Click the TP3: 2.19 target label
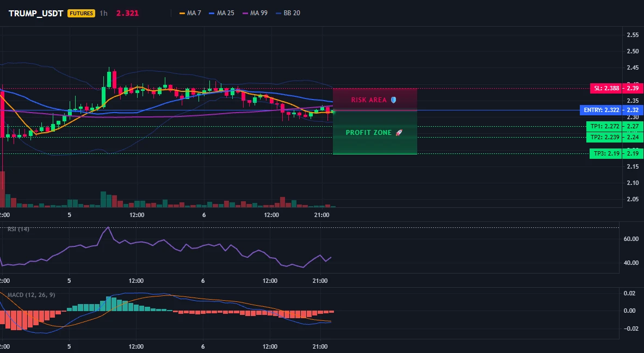 [x=606, y=154]
